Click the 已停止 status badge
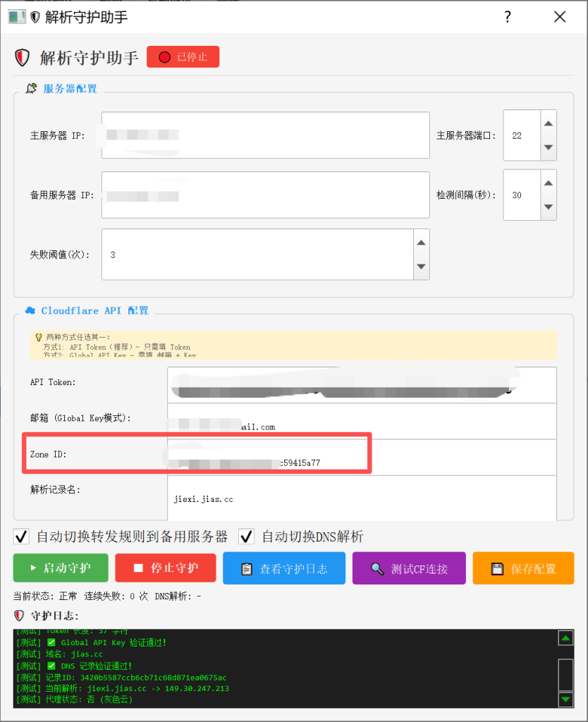 click(183, 56)
